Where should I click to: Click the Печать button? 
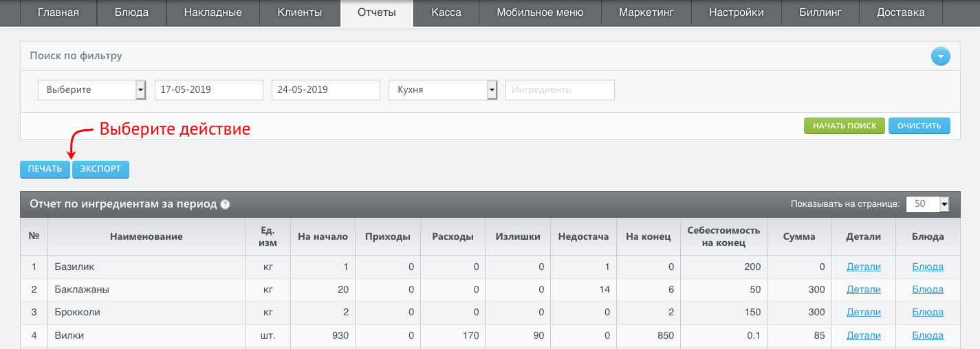[45, 169]
